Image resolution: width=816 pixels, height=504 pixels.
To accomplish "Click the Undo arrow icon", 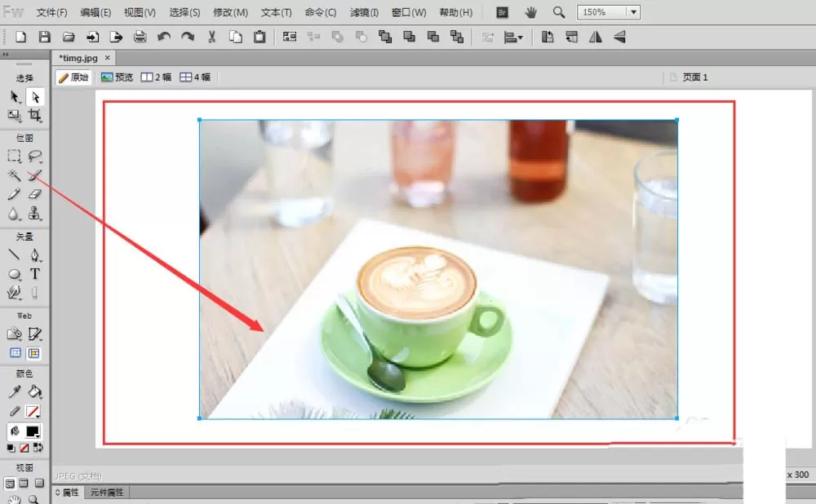I will point(164,37).
